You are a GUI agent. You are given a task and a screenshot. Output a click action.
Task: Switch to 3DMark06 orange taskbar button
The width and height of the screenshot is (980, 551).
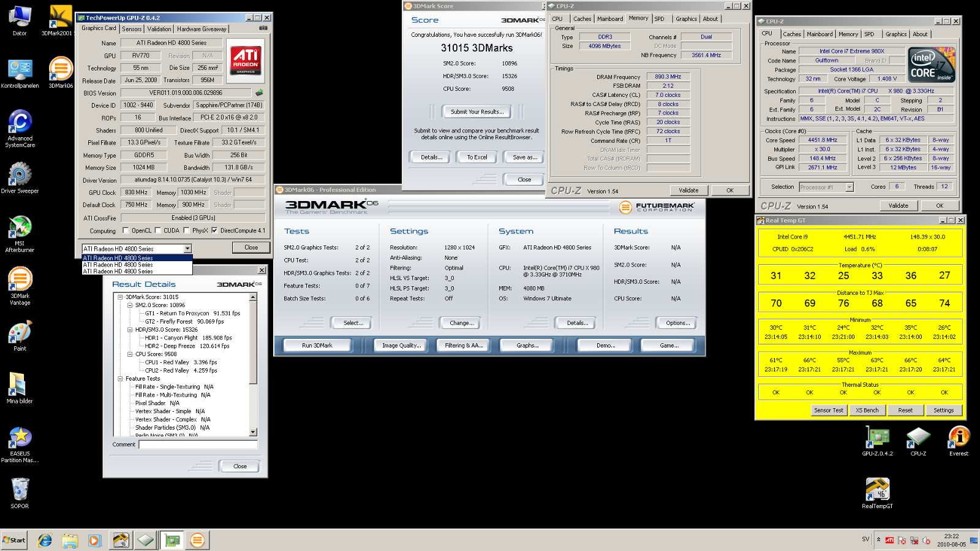[197, 540]
